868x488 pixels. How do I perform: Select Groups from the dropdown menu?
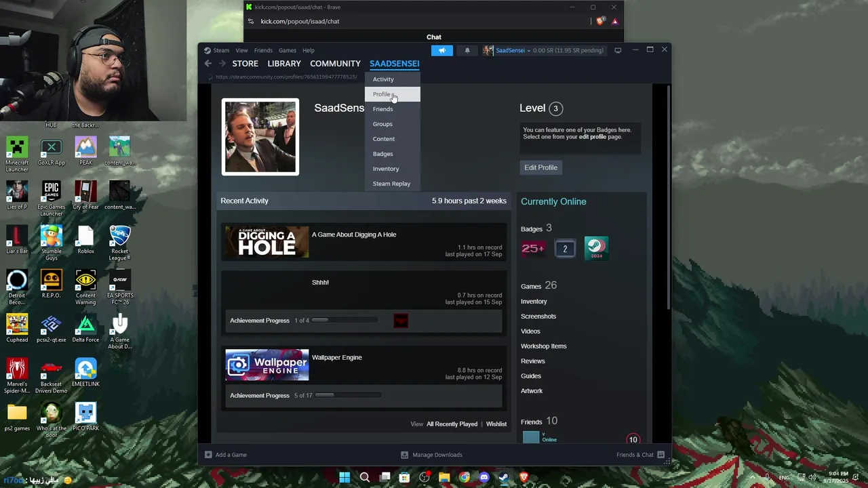click(x=393, y=124)
